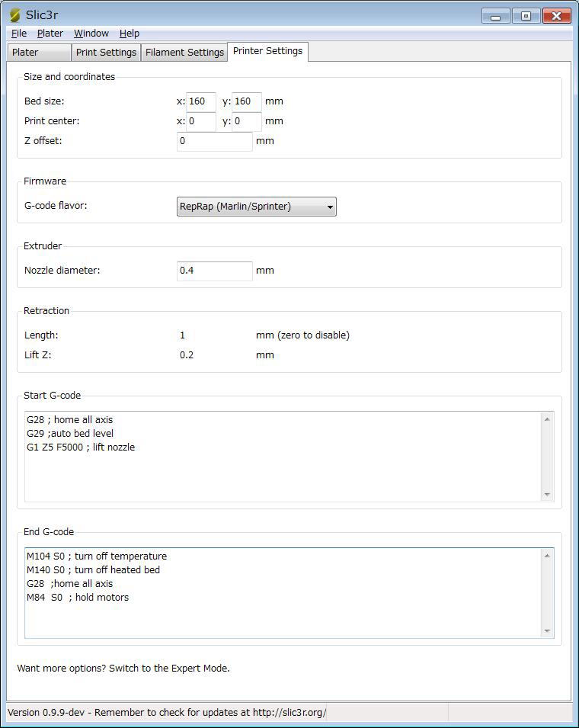
Task: Click the 'M140 S0 ; turn off heated bed' line
Action: click(93, 570)
